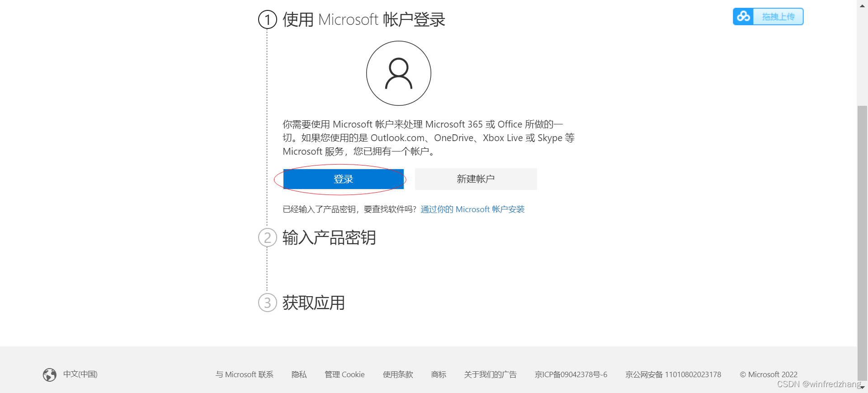Click the user avatar profile icon

pos(398,73)
